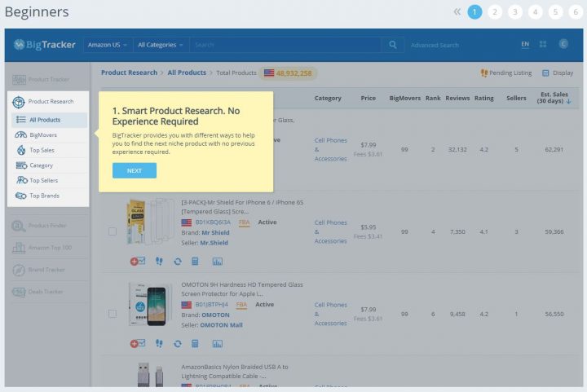Screen dimensions: 587x392
Task: Click the search magnifier icon
Action: pos(392,45)
